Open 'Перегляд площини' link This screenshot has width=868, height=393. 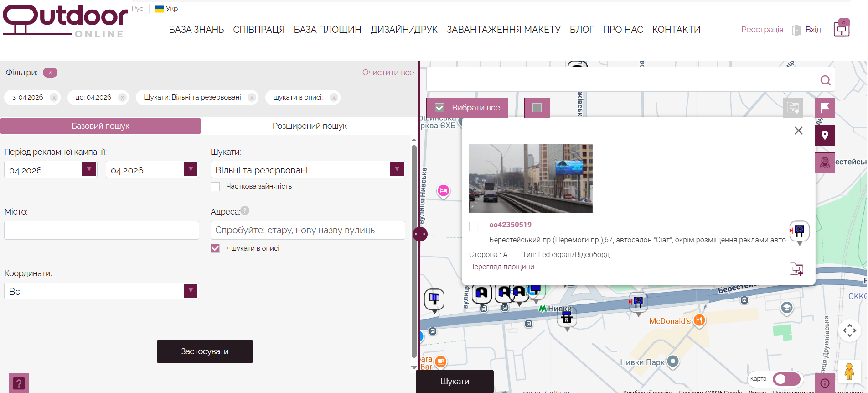pos(501,267)
